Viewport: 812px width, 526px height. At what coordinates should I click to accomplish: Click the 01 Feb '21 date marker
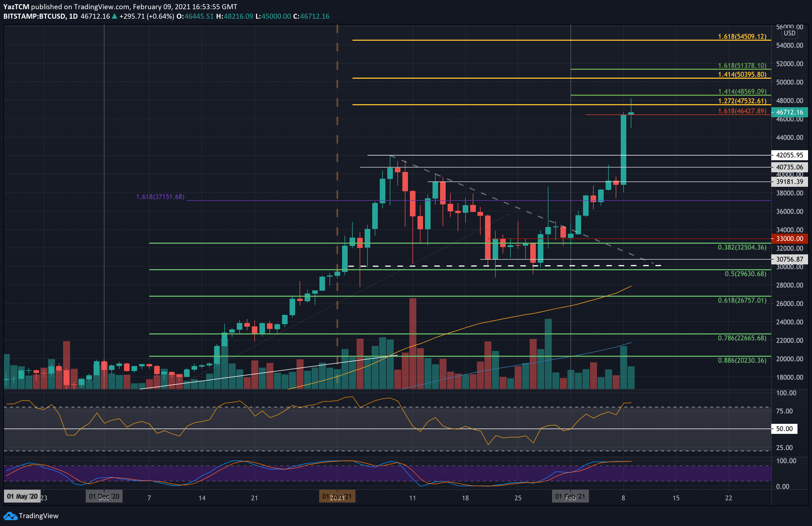(x=570, y=496)
